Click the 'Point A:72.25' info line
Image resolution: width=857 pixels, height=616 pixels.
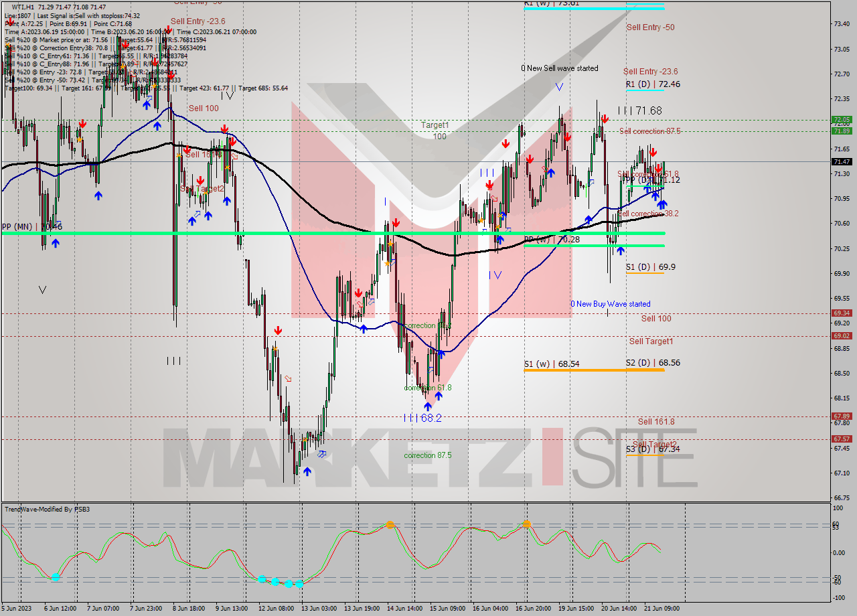(x=25, y=23)
